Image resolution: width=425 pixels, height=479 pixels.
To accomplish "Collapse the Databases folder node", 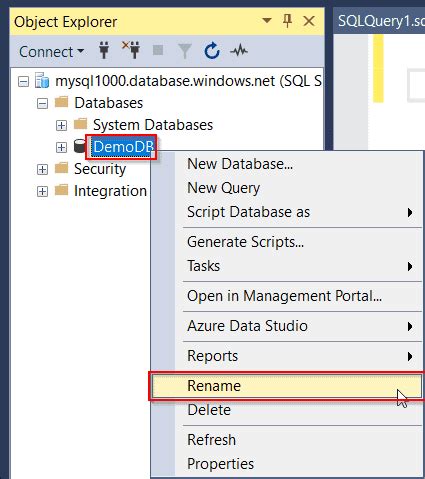I will (42, 103).
